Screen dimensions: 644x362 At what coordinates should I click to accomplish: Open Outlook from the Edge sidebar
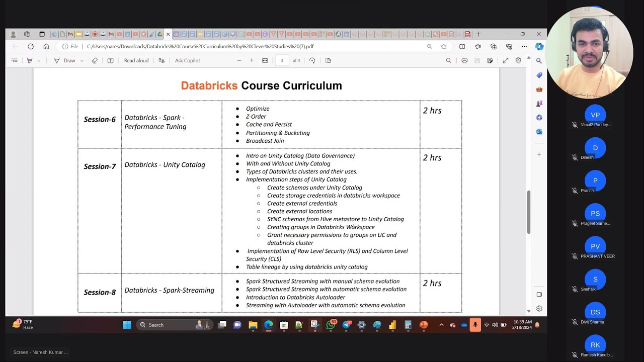tap(539, 131)
